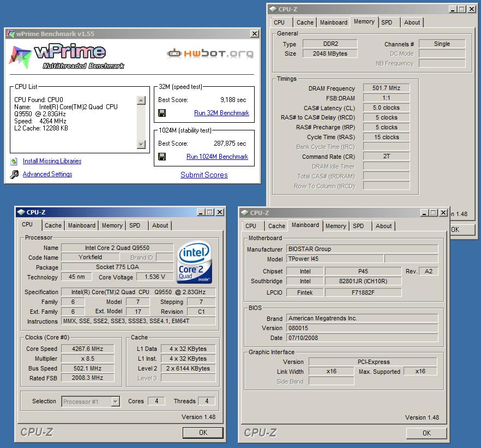Select the About tab in the Mainboard window
Screen dimensions: 481x448
384,226
